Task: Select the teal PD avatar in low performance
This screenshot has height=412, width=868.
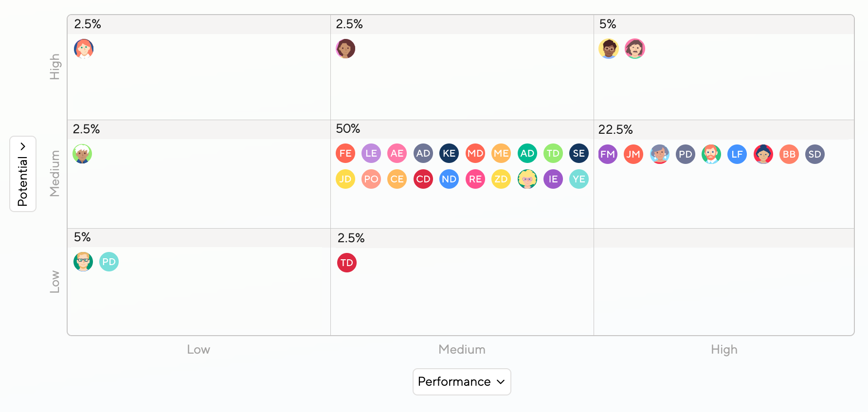Action: 109,262
